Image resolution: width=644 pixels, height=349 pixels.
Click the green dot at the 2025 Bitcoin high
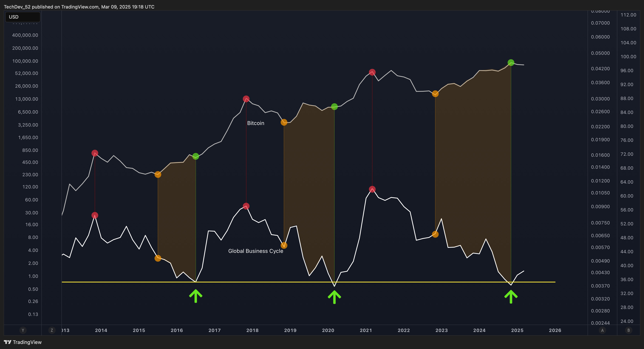tap(511, 62)
